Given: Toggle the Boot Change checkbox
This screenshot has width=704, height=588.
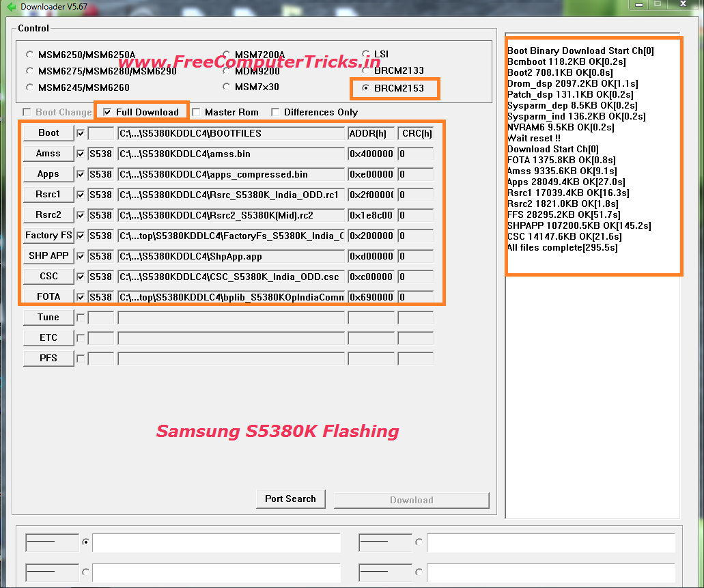Looking at the screenshot, I should [x=27, y=112].
